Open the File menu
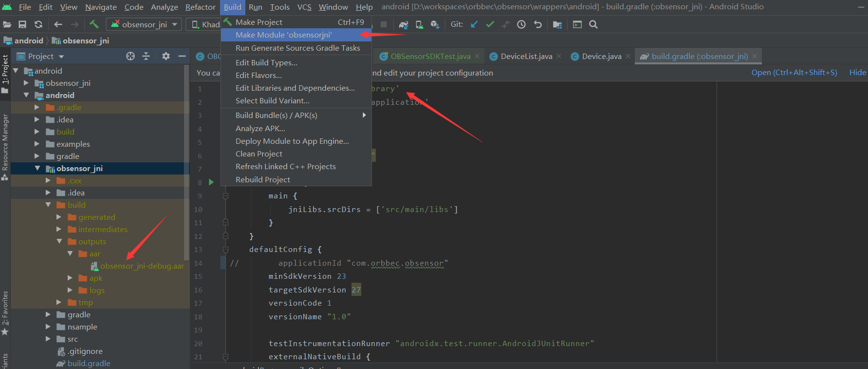The image size is (868, 369). 25,7
